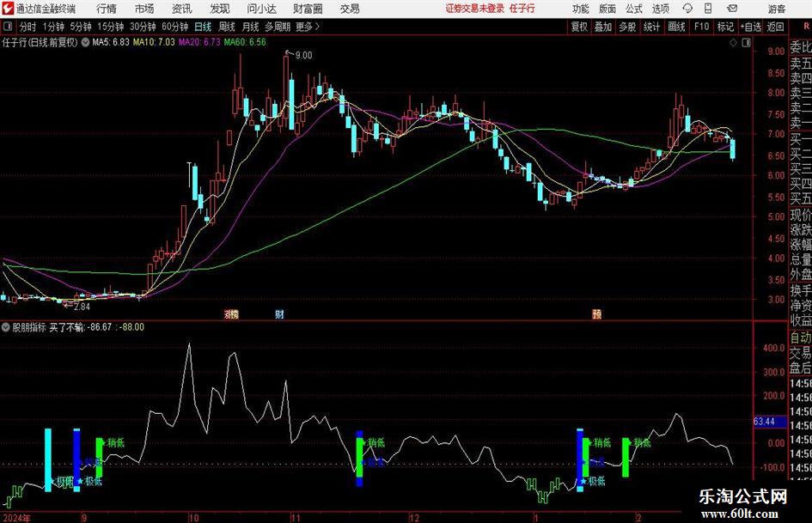This screenshot has width=812, height=523.
Task: Open F10 company information
Action: pyautogui.click(x=702, y=27)
